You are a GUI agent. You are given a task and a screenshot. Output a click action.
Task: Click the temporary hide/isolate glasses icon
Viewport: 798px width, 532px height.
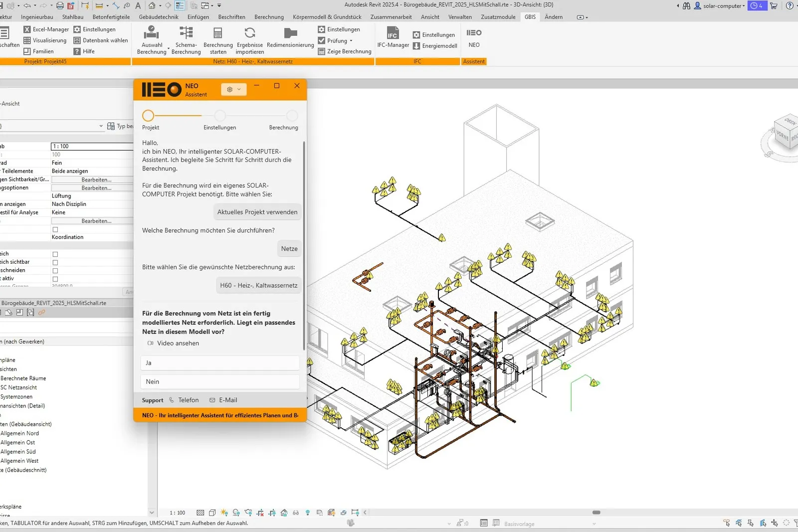296,513
